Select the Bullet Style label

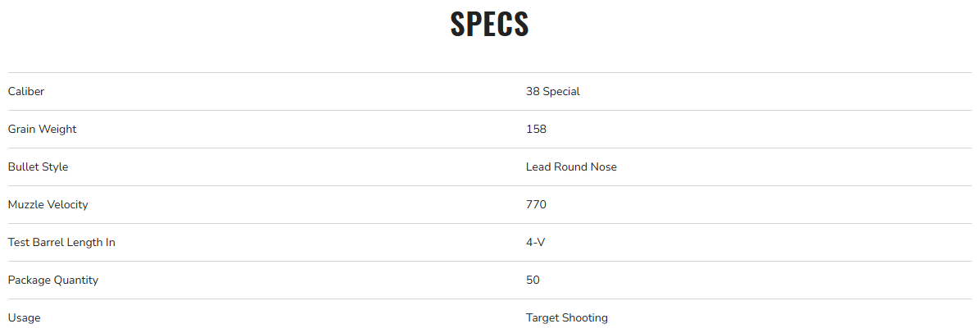[38, 167]
